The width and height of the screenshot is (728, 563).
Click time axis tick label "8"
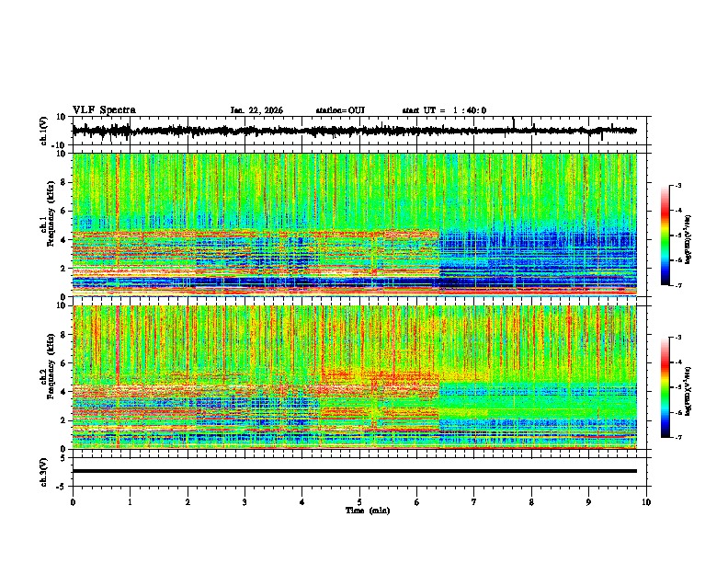click(531, 502)
